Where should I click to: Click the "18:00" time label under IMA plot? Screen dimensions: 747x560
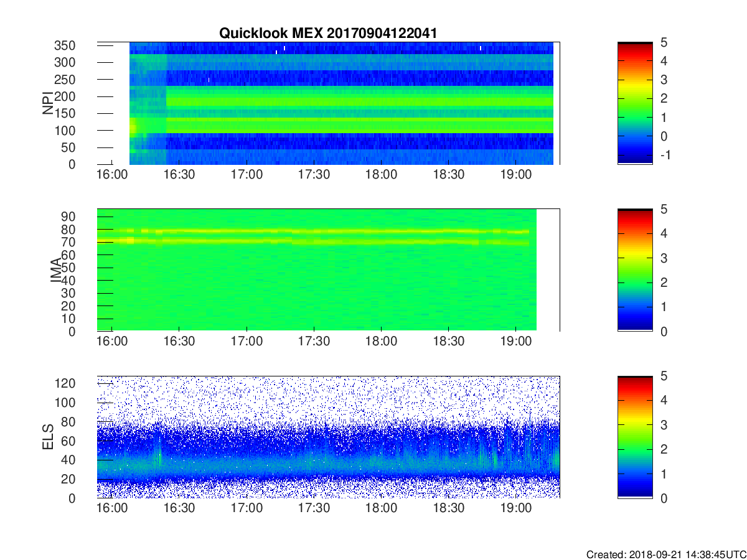click(x=382, y=342)
